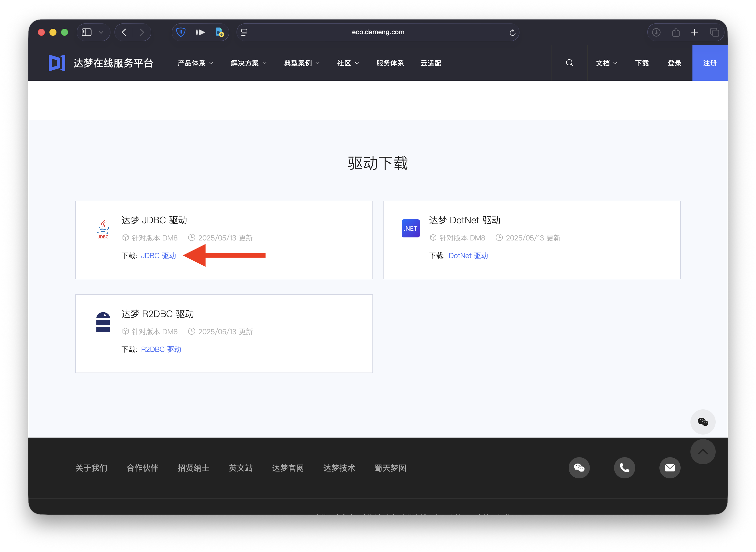Click the WeChat icon in the footer
756x552 pixels.
(579, 468)
